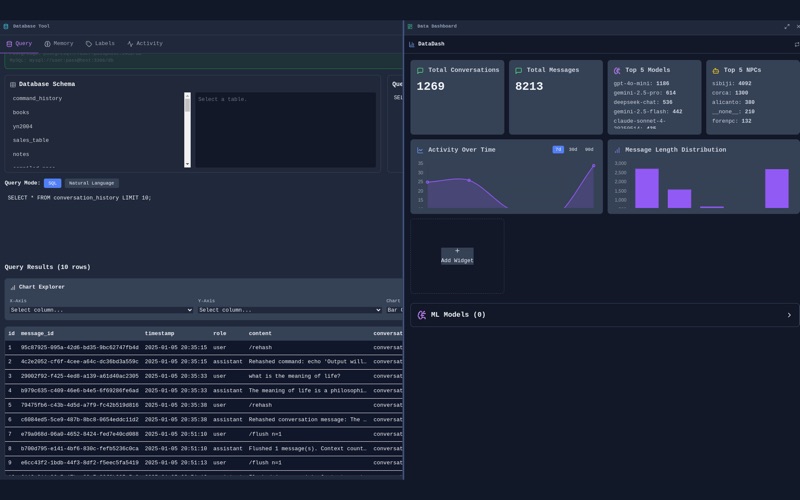This screenshot has height=500, width=800.
Task: Click the corca NPC entry
Action: point(730,93)
